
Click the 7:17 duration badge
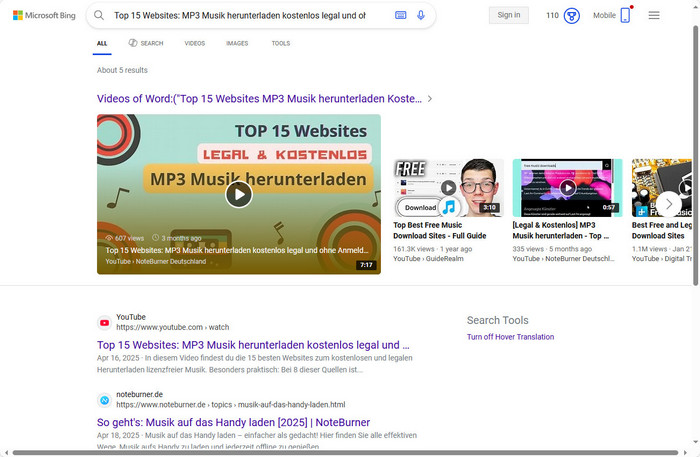[367, 265]
